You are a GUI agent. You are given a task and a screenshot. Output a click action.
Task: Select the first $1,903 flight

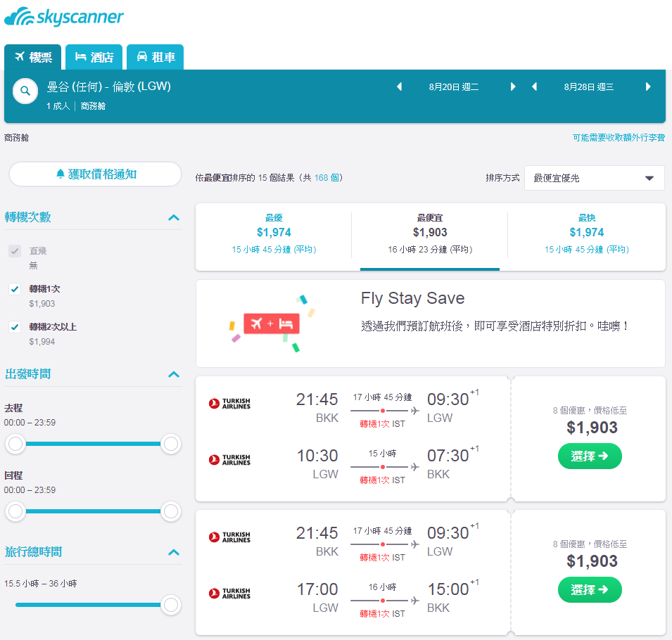point(589,456)
